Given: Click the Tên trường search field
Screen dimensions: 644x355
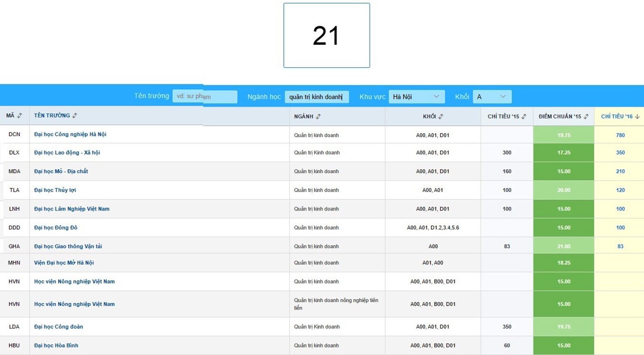Looking at the screenshot, I should coord(205,97).
